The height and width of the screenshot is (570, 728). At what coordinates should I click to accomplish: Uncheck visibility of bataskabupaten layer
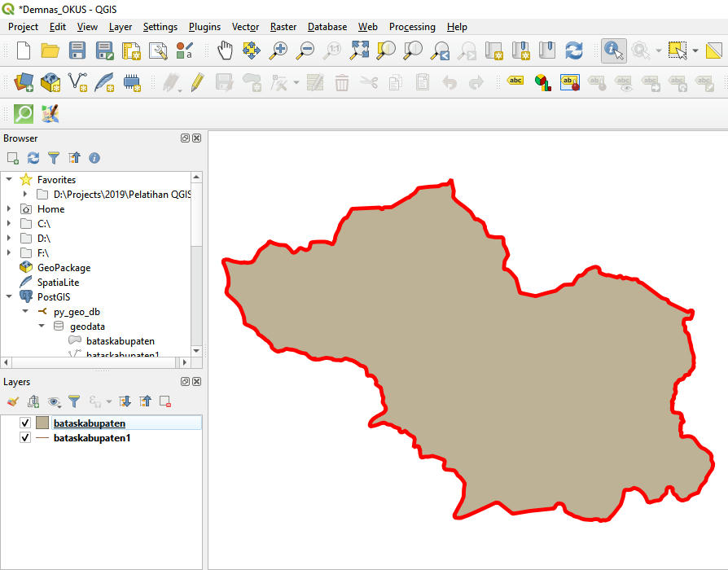coord(25,423)
